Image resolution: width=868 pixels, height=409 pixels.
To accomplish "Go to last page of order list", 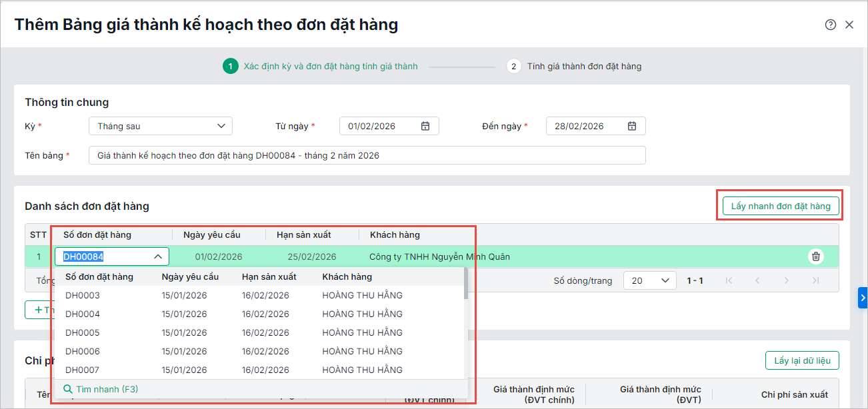I will (816, 281).
